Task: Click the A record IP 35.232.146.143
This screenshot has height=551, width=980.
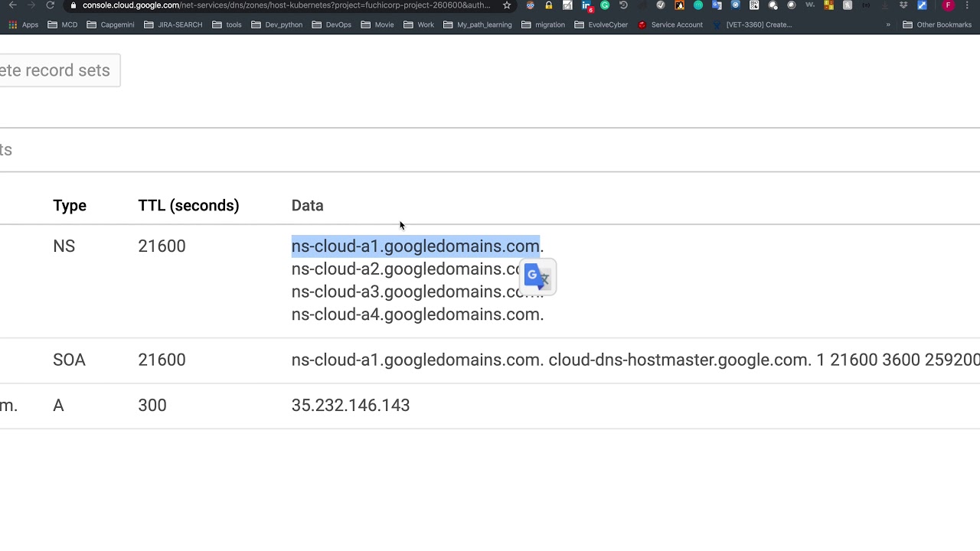Action: point(351,406)
